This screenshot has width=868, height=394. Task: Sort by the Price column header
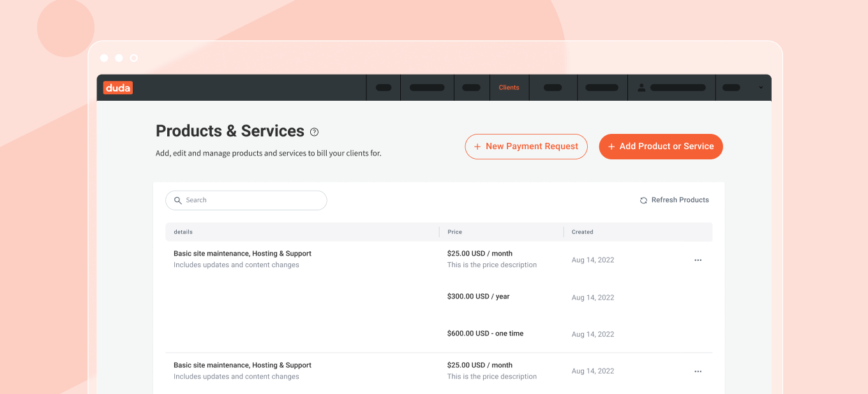pyautogui.click(x=454, y=232)
